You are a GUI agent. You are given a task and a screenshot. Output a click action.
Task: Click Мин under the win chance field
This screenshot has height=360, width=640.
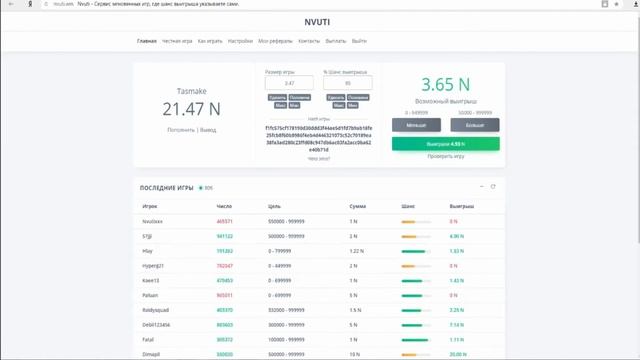tap(353, 105)
